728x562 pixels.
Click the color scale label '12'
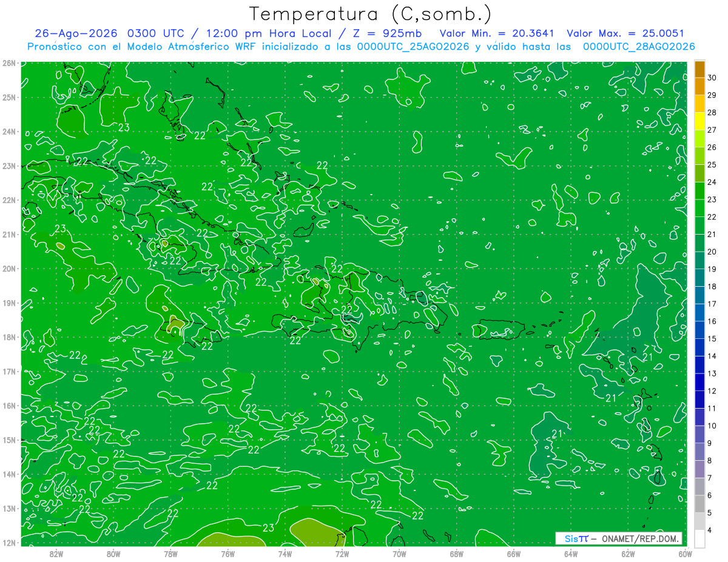click(712, 391)
